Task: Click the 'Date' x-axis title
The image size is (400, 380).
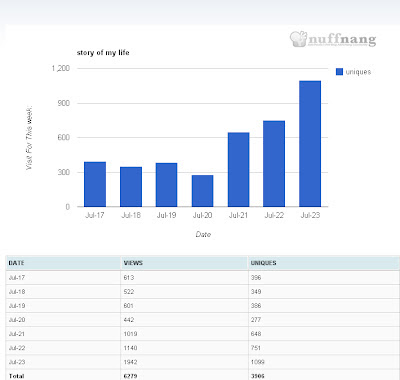Action: pos(203,235)
